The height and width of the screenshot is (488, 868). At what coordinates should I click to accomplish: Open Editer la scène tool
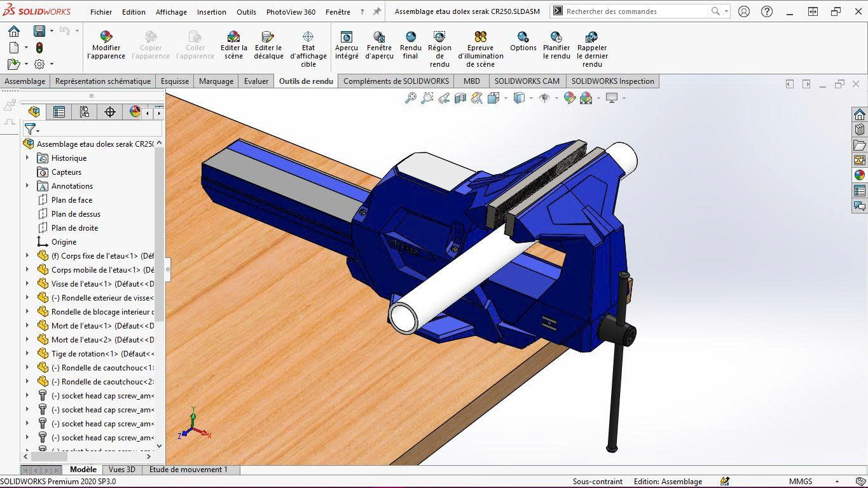click(x=233, y=37)
